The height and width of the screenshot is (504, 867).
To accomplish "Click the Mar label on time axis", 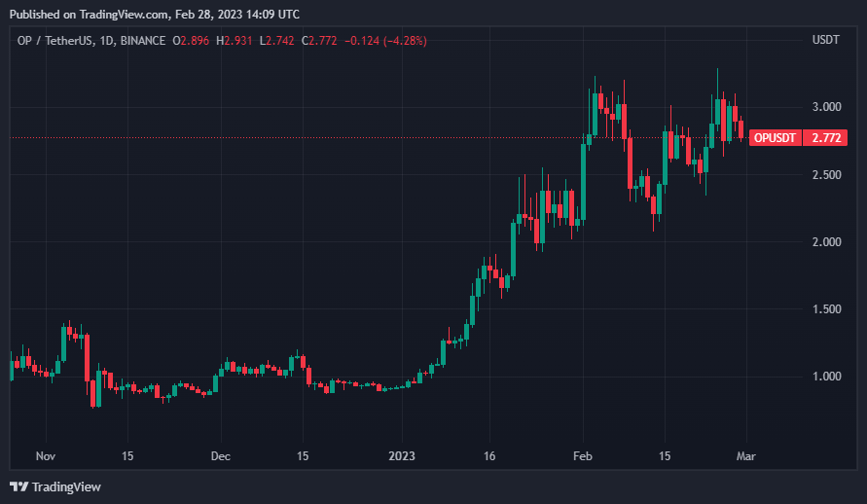I will click(x=745, y=455).
